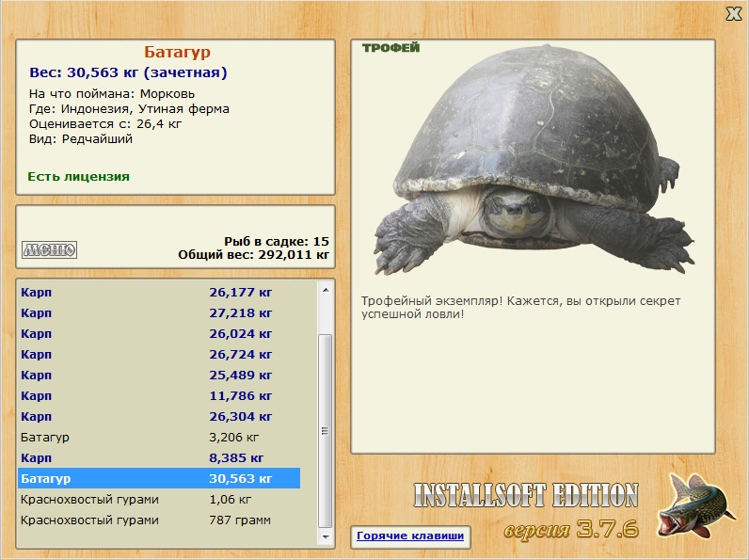
Task: Click the Батагур turtle trophy image
Action: (534, 160)
